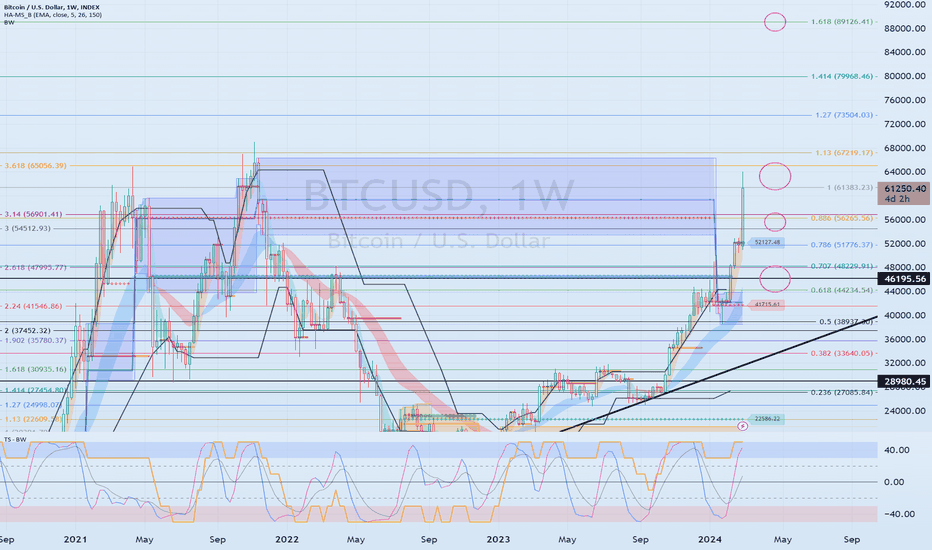Click the oscillator axis value 40.00
Viewport: 932px width, 550px height.
tap(897, 450)
